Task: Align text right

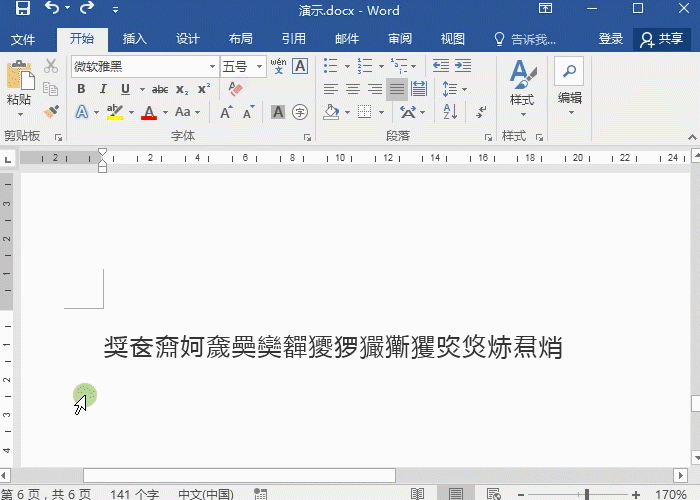Action: click(375, 89)
